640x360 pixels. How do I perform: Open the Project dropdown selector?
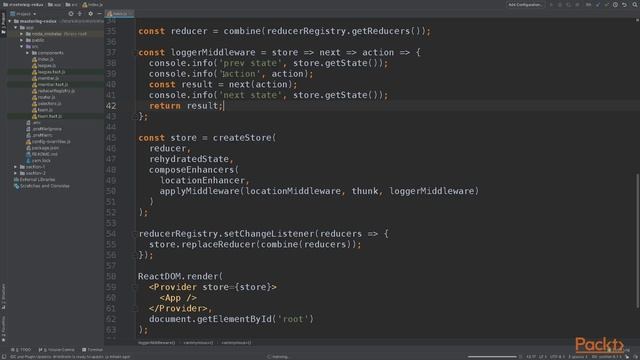pyautogui.click(x=23, y=14)
